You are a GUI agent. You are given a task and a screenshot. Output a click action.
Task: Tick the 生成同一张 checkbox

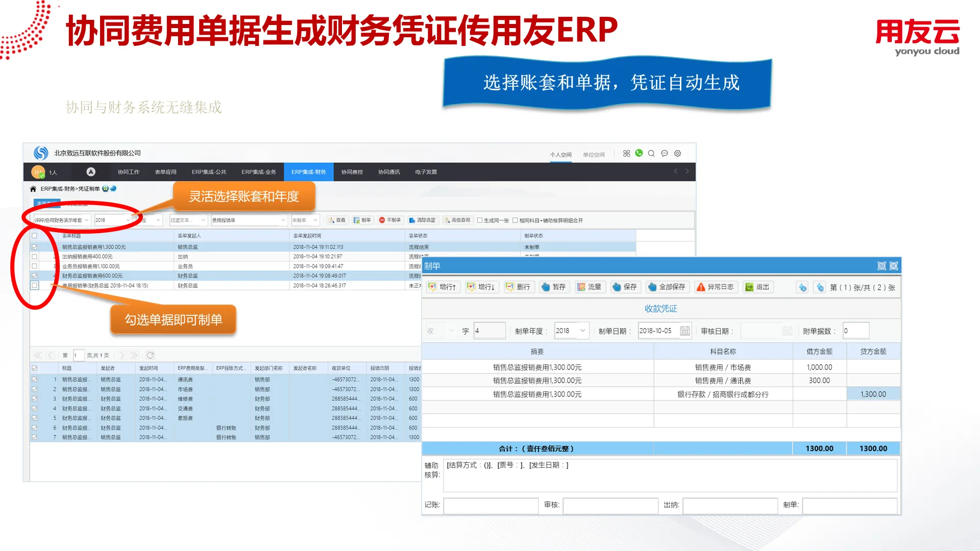(x=480, y=220)
